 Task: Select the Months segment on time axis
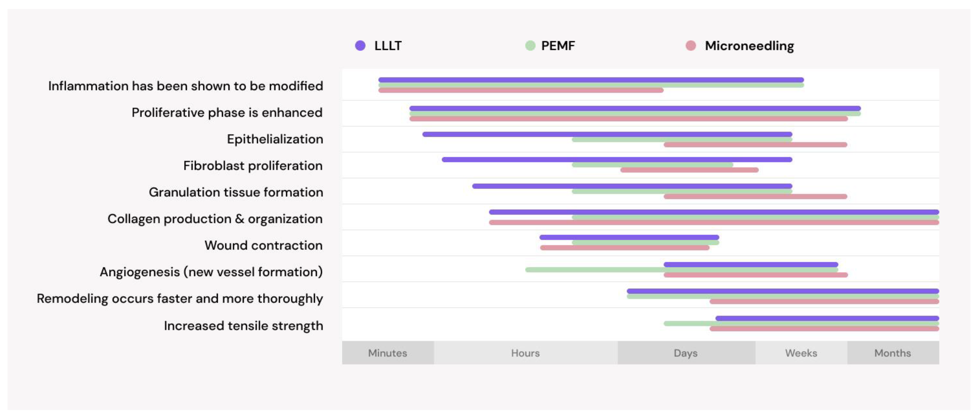pyautogui.click(x=893, y=353)
